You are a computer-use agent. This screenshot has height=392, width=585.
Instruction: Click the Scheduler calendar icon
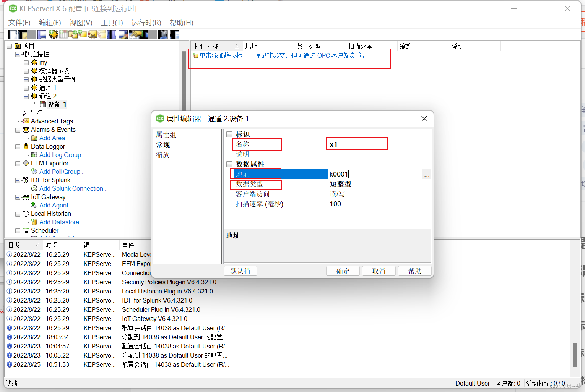[x=26, y=230]
